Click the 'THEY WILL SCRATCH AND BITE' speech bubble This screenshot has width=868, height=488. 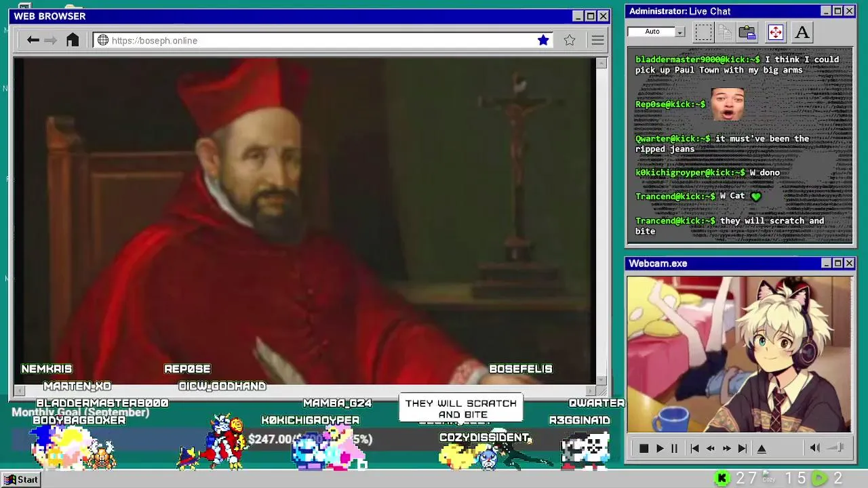coord(461,408)
